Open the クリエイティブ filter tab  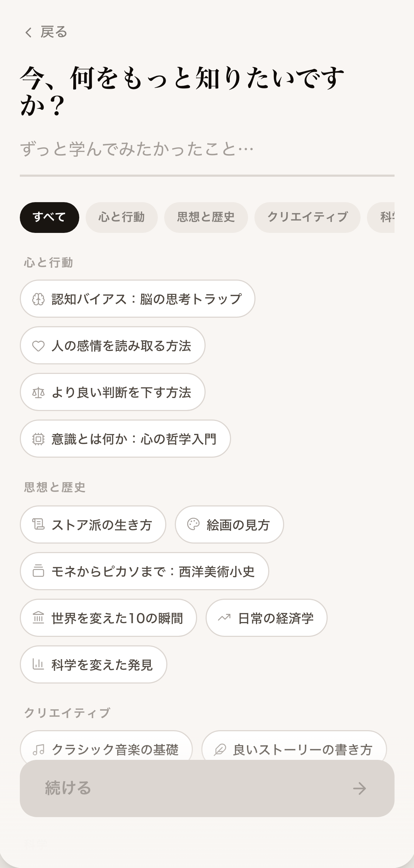[x=307, y=217]
